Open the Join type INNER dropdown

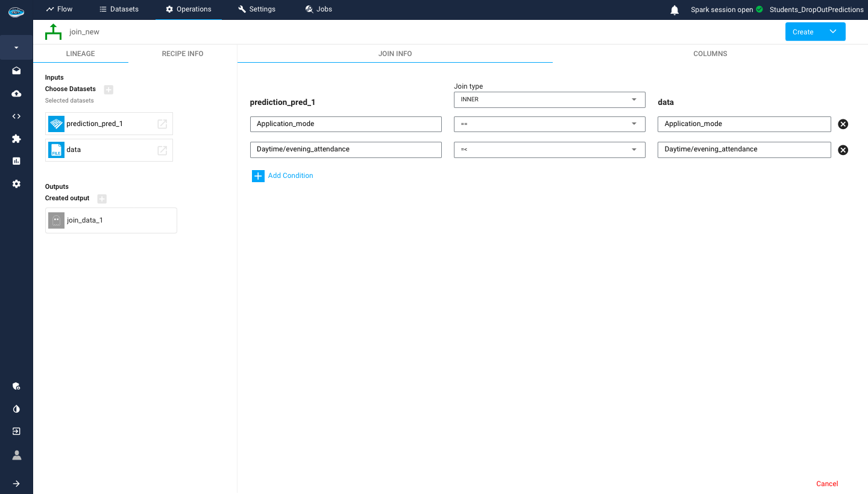pos(549,100)
